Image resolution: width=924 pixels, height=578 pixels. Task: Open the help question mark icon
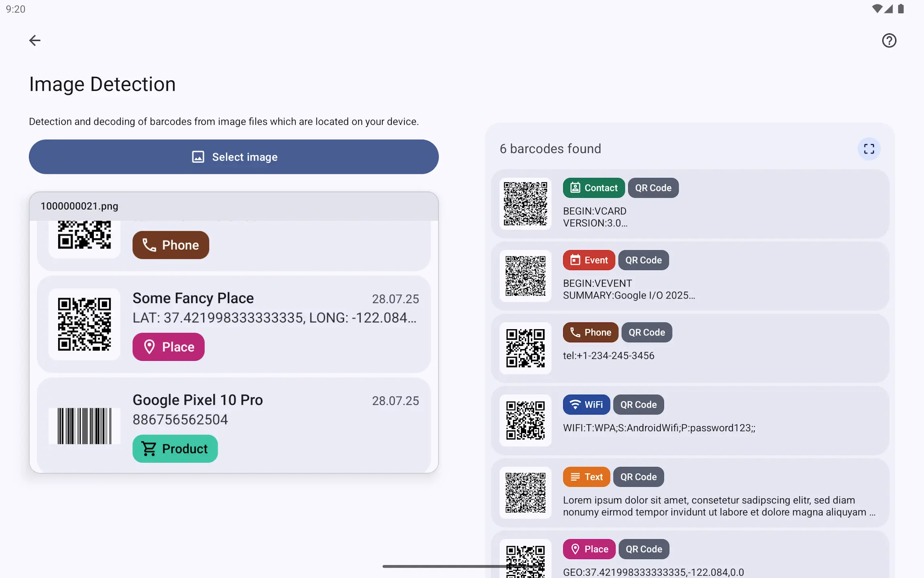[x=889, y=41]
